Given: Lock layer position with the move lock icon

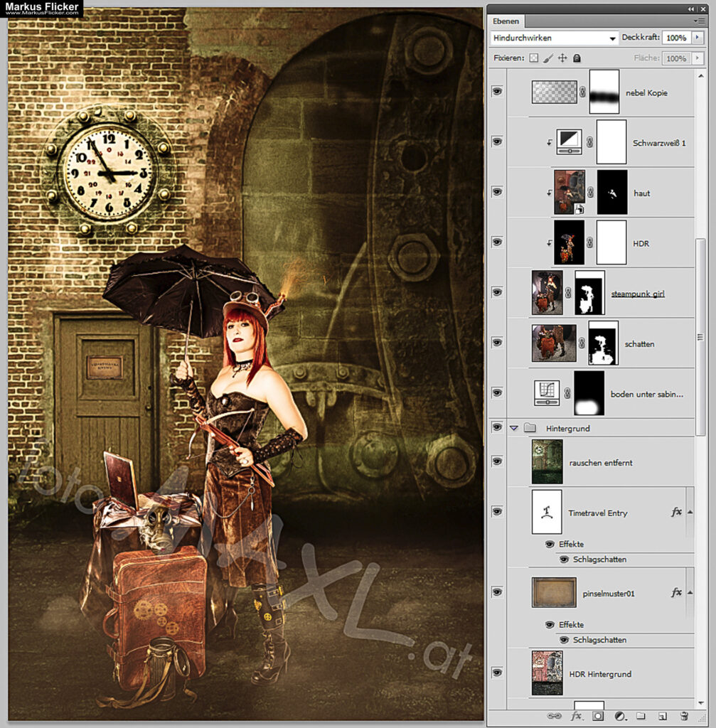Looking at the screenshot, I should (x=562, y=58).
